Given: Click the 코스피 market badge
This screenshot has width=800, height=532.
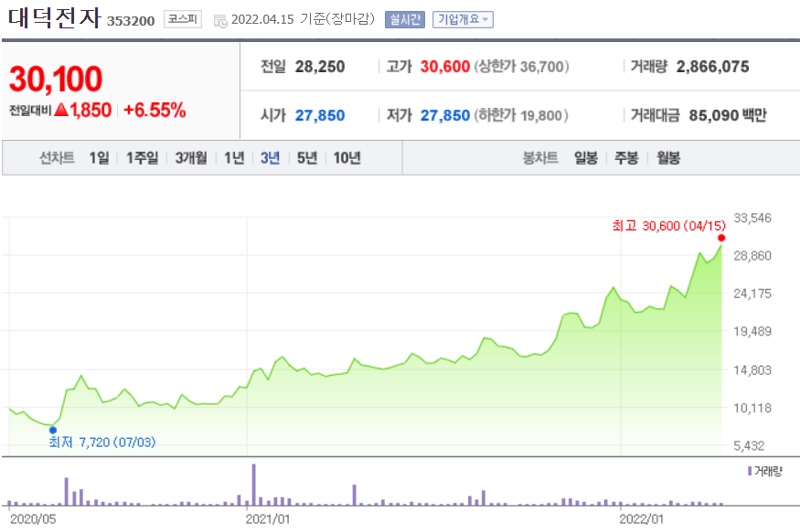Looking at the screenshot, I should (x=183, y=19).
